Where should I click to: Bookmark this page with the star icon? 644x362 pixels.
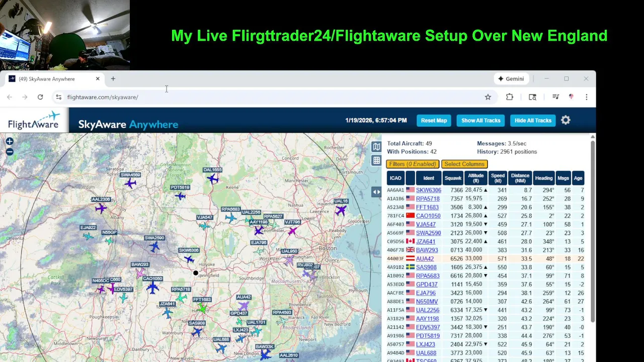[x=488, y=97]
